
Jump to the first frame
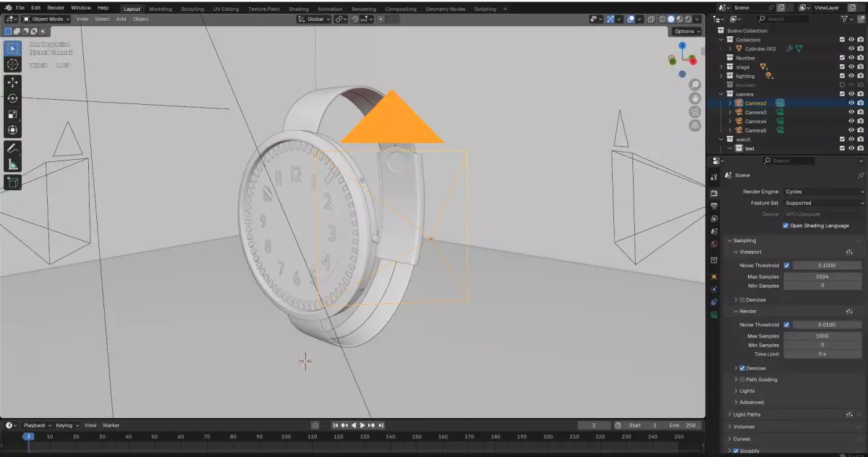(x=336, y=425)
